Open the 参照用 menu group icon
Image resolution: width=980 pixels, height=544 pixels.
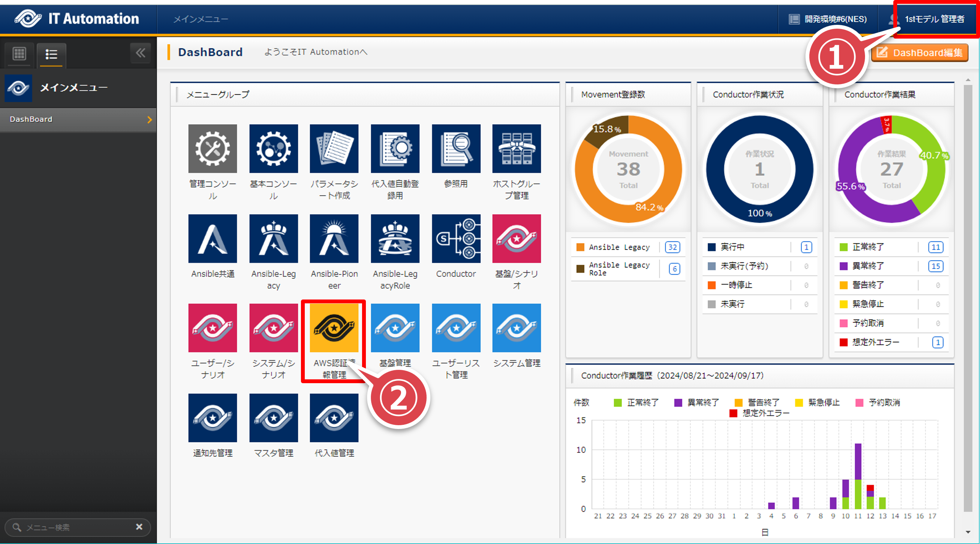[456, 149]
